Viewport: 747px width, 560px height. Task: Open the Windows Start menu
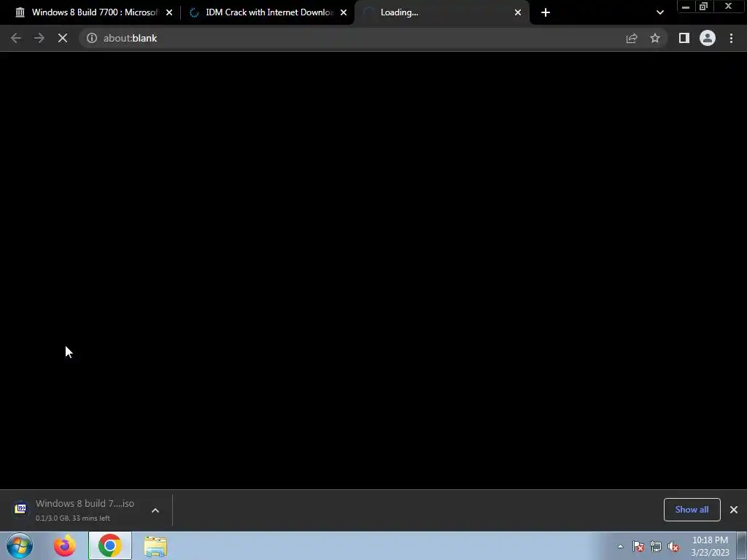(20, 545)
